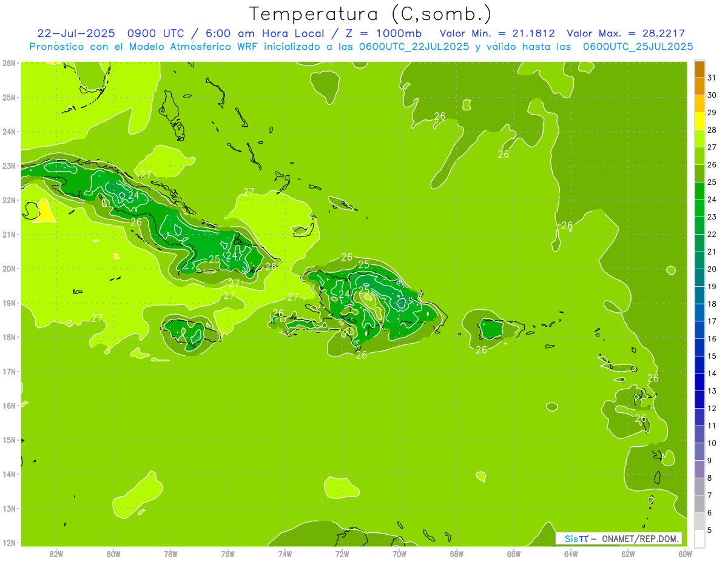
Task: Click the '29' color bar value
Action: point(712,112)
